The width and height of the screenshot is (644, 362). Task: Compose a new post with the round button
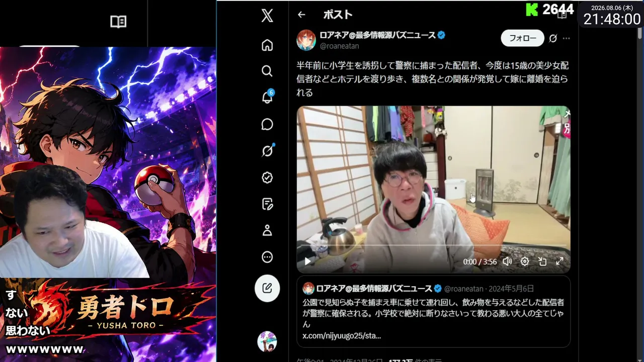[267, 288]
